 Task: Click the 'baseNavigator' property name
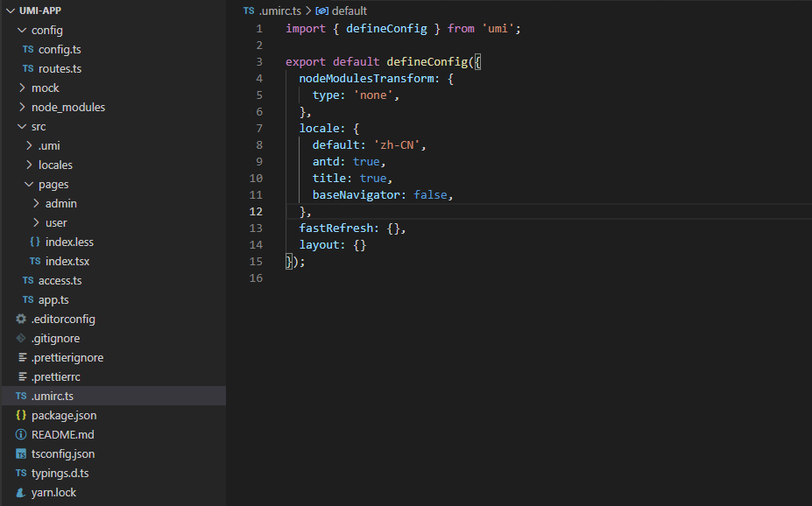[357, 195]
